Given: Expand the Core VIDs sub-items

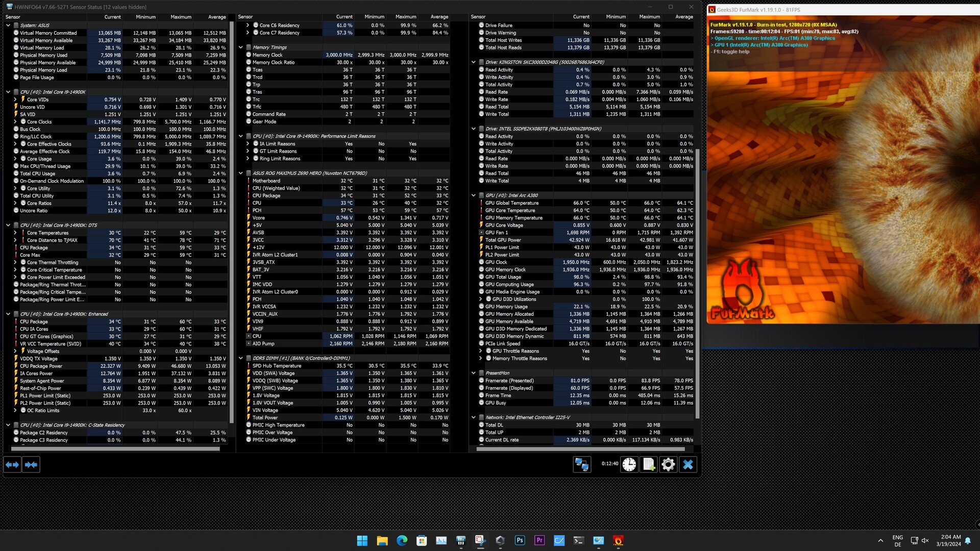Looking at the screenshot, I should [x=15, y=99].
